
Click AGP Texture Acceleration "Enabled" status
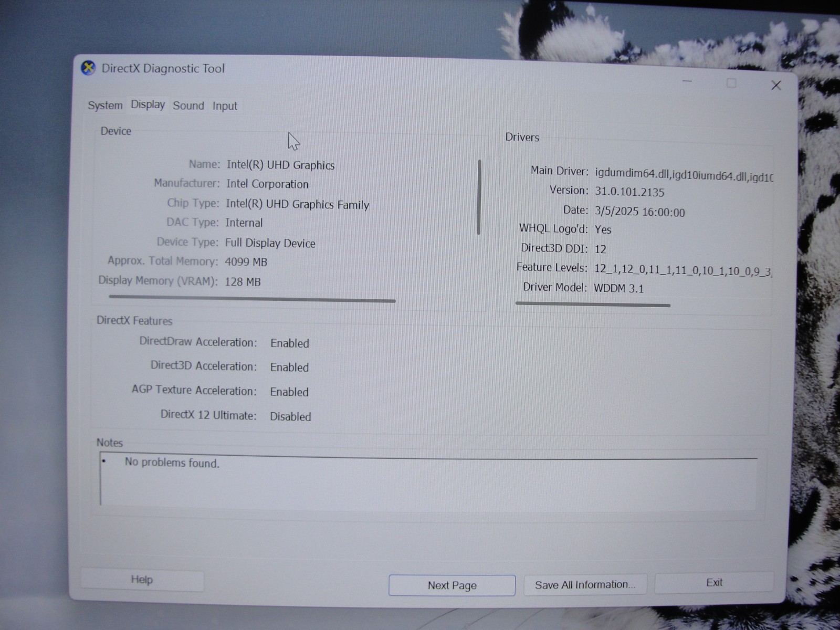tap(289, 392)
